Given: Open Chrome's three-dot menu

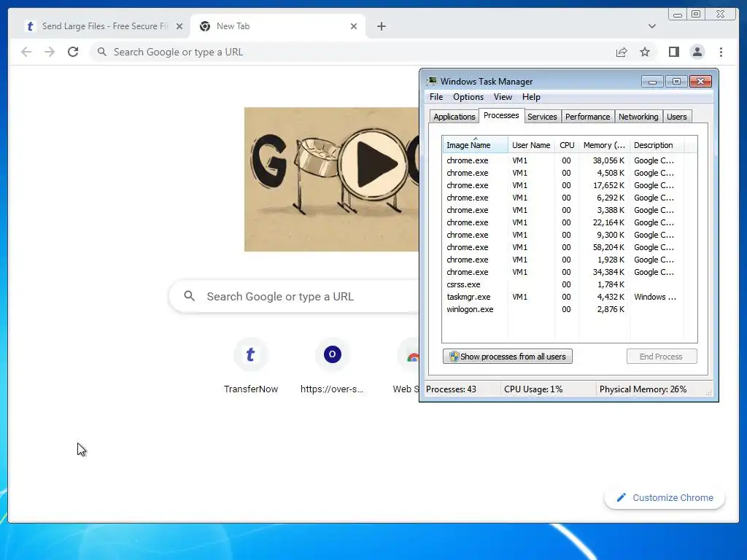Looking at the screenshot, I should (721, 52).
